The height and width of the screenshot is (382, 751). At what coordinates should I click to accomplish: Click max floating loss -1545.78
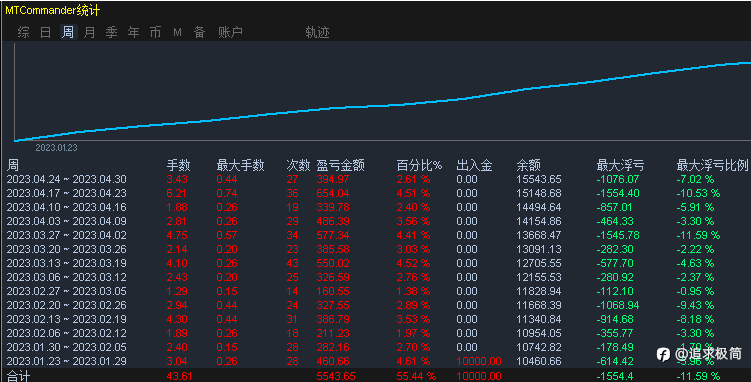[618, 236]
